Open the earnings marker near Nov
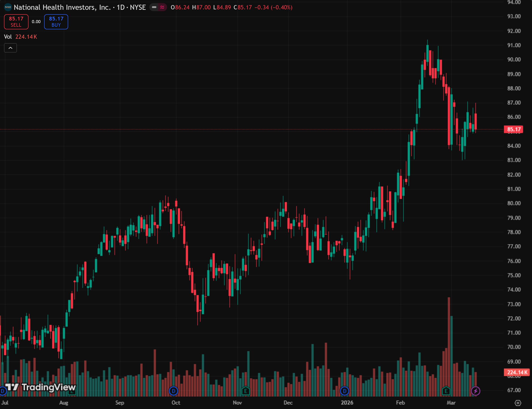The image size is (532, 409). pyautogui.click(x=246, y=391)
